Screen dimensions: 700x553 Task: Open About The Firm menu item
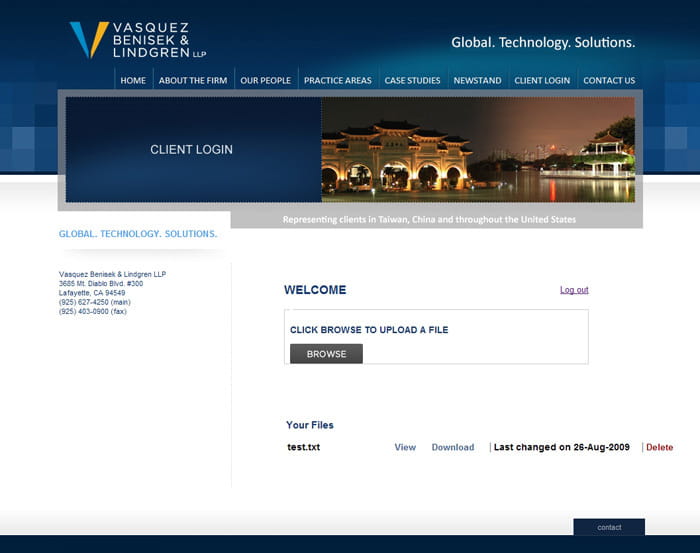[193, 80]
